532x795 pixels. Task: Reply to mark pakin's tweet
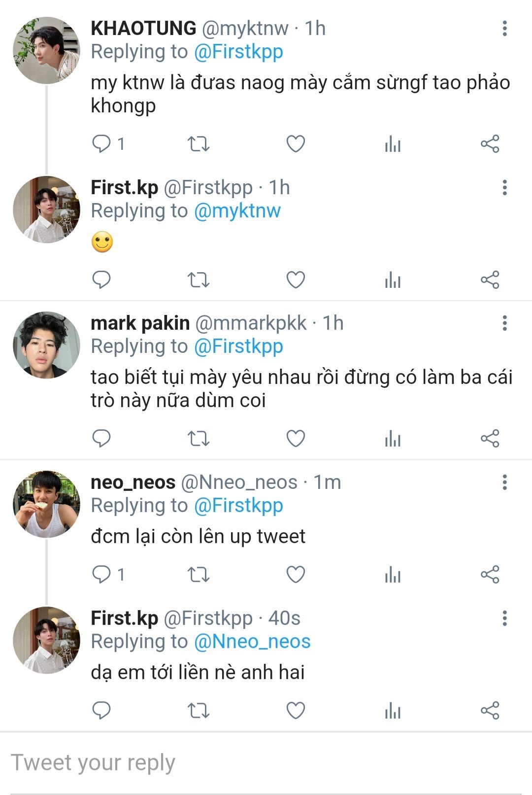point(102,439)
